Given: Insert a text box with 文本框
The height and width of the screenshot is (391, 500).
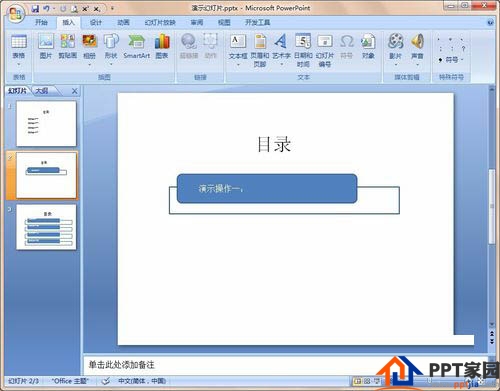Looking at the screenshot, I should tap(238, 46).
